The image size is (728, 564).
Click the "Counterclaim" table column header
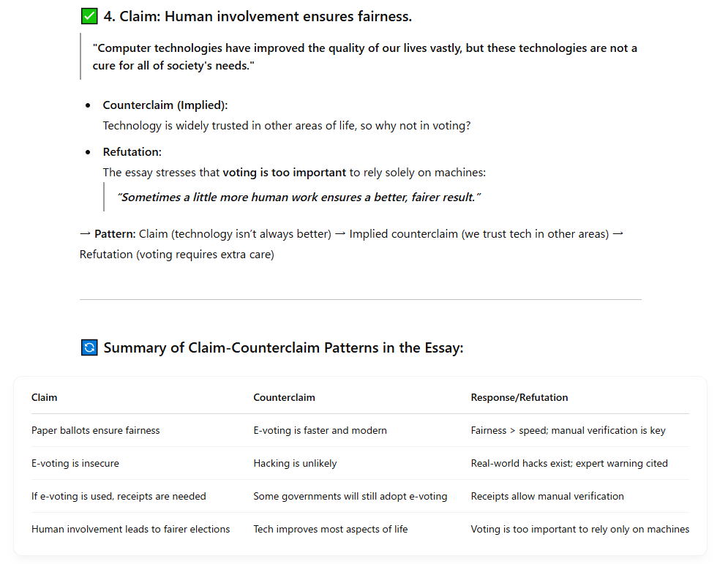(x=284, y=397)
